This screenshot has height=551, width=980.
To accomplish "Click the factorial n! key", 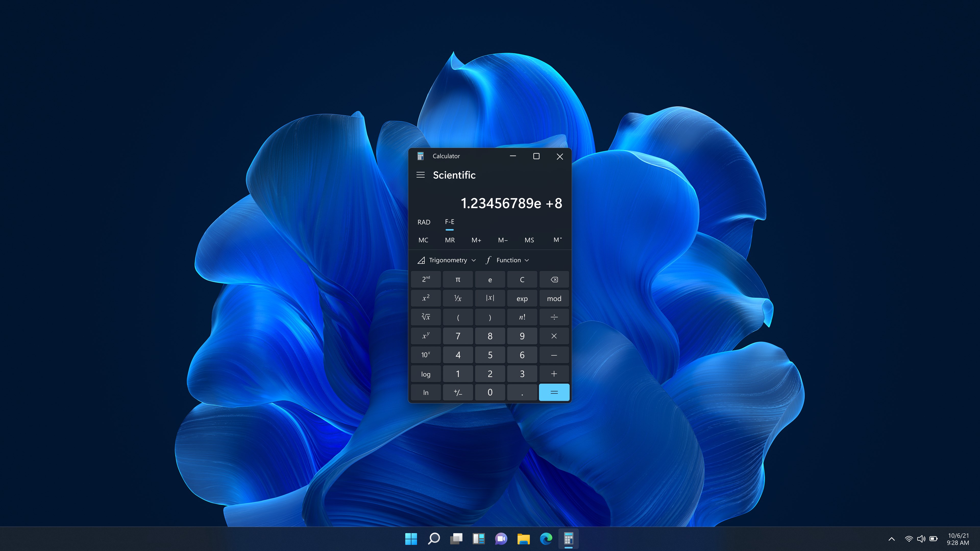I will pos(522,317).
